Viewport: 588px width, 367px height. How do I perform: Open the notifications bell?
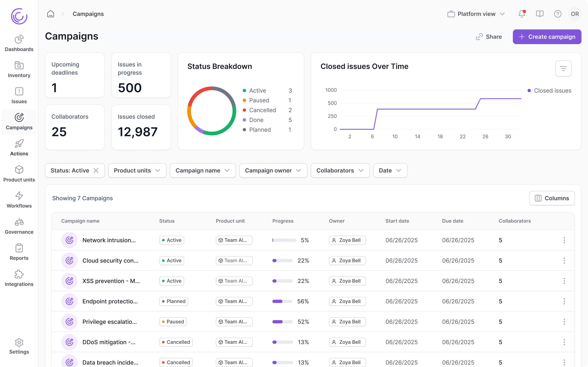[521, 14]
